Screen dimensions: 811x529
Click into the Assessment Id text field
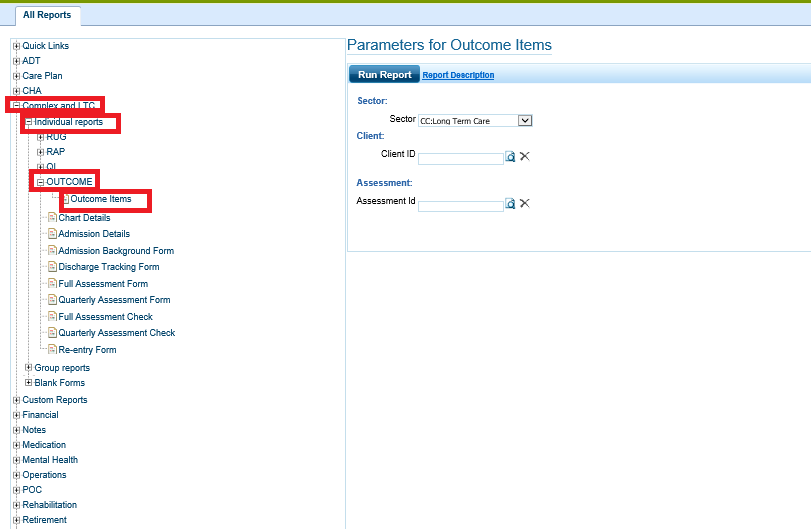(460, 205)
